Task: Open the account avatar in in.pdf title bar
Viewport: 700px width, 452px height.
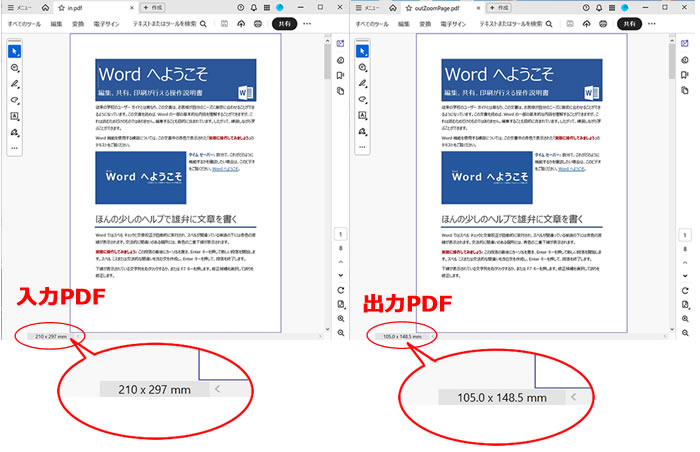Action: click(x=279, y=8)
